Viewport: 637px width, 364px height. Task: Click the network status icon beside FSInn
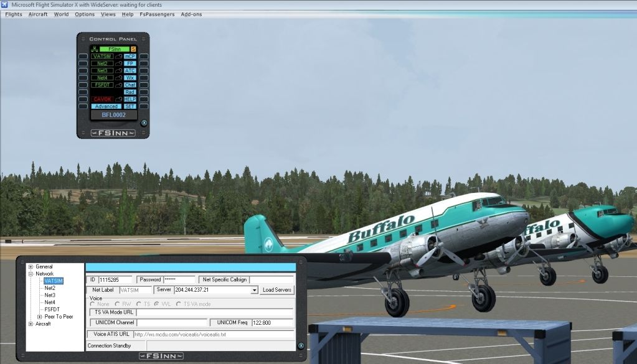(x=95, y=49)
